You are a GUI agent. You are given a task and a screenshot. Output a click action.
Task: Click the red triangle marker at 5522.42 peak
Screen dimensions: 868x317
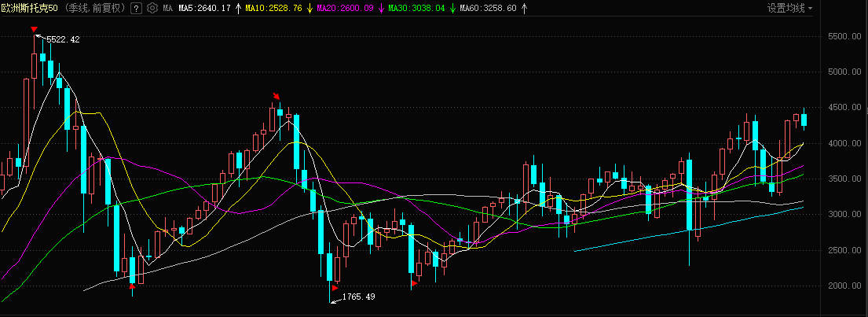(x=34, y=30)
